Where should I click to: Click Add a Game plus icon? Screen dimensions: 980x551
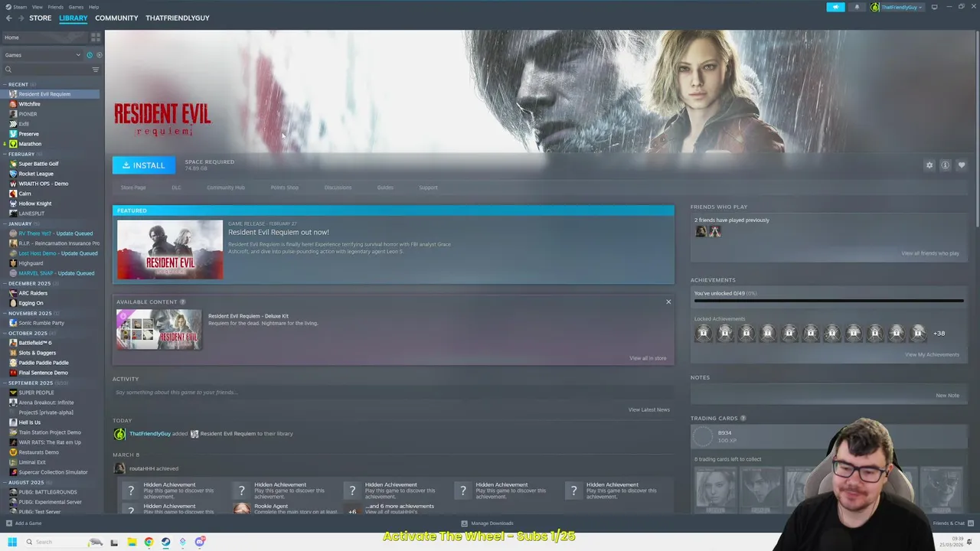click(9, 523)
